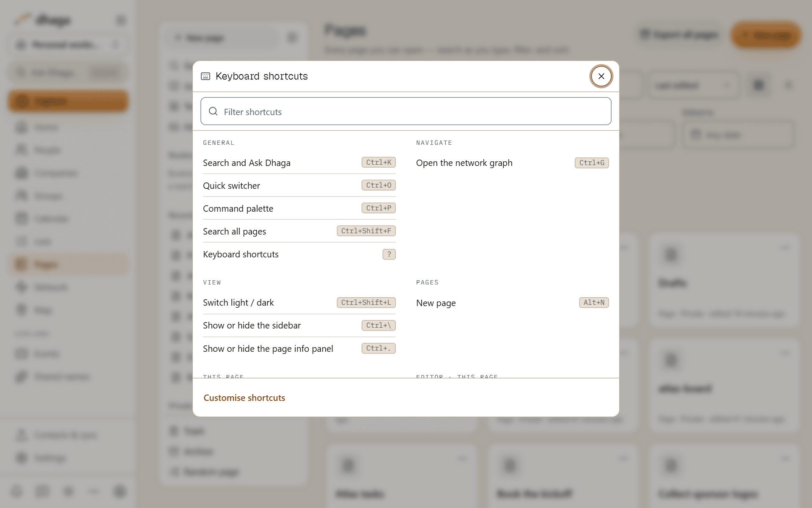Select Show or hide the page info panel

click(x=299, y=348)
